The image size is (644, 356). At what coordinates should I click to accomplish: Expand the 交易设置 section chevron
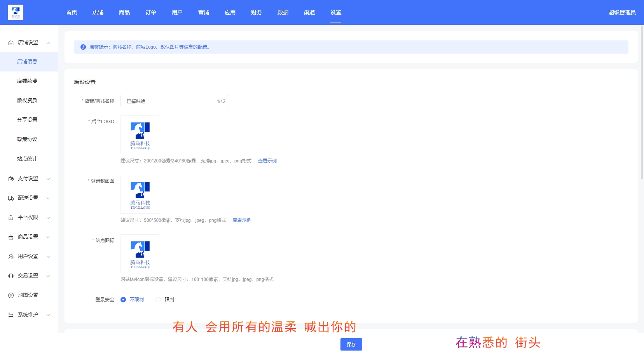(48, 276)
